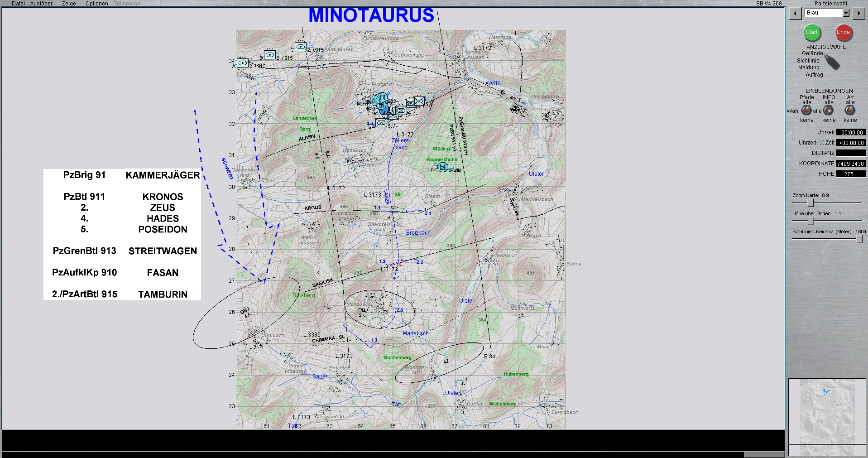Open the Zeige menu
The width and height of the screenshot is (868, 458).
tap(69, 4)
